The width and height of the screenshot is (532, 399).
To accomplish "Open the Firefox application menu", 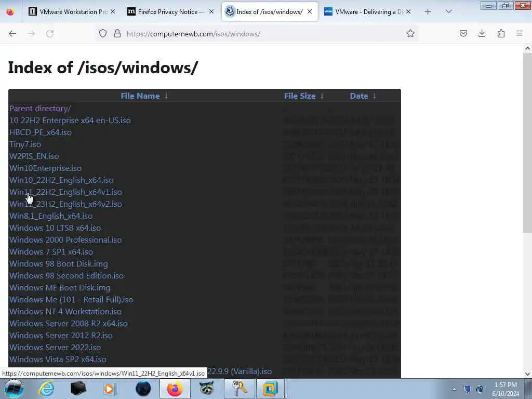I will coord(520,33).
